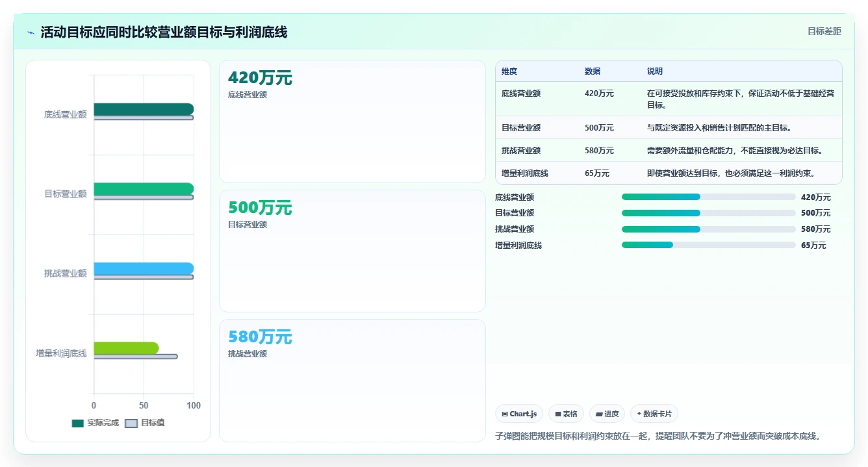
Task: Click the 挑战营业额 y-axis label in chart
Action: tap(66, 273)
